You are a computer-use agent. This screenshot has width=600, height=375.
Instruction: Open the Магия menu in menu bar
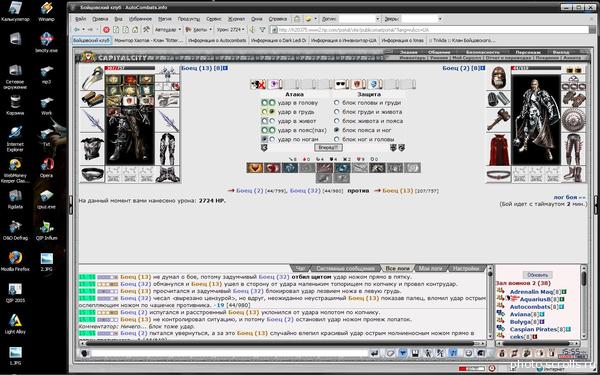[165, 18]
